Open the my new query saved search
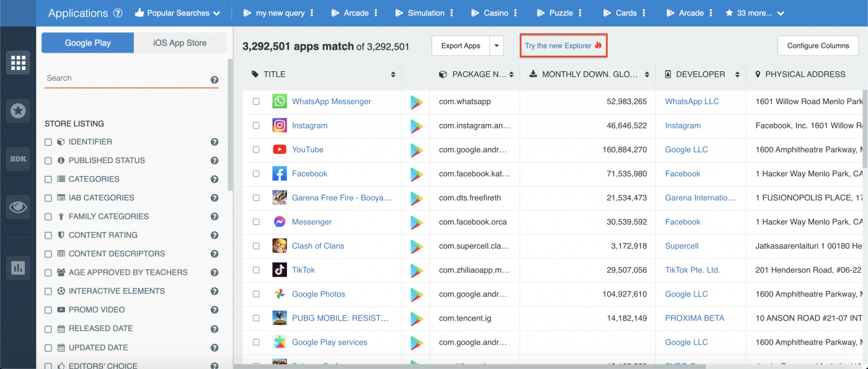868x369 pixels. pos(274,13)
